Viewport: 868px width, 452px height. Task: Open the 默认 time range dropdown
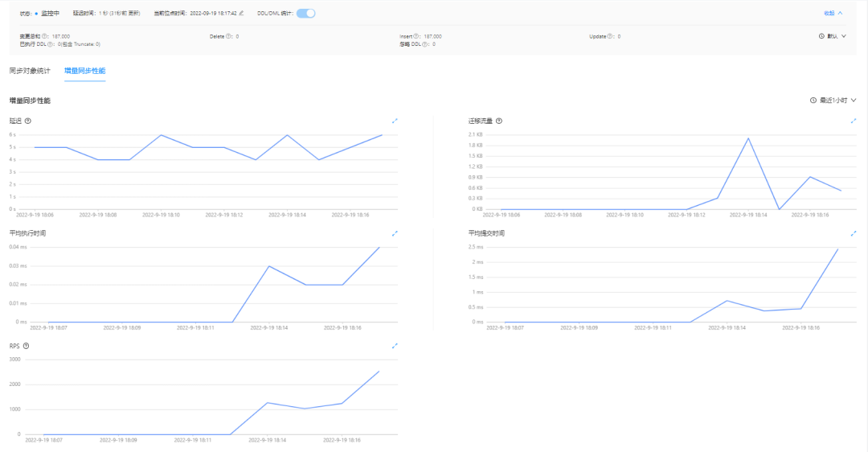coord(832,36)
